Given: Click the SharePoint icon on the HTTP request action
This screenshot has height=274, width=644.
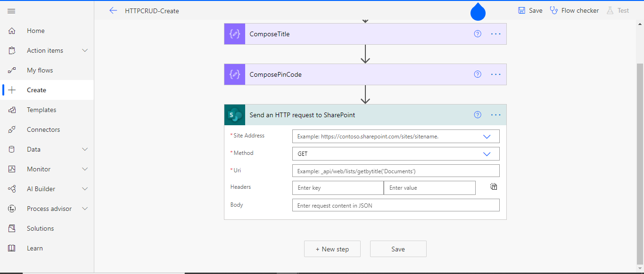Looking at the screenshot, I should click(x=234, y=114).
